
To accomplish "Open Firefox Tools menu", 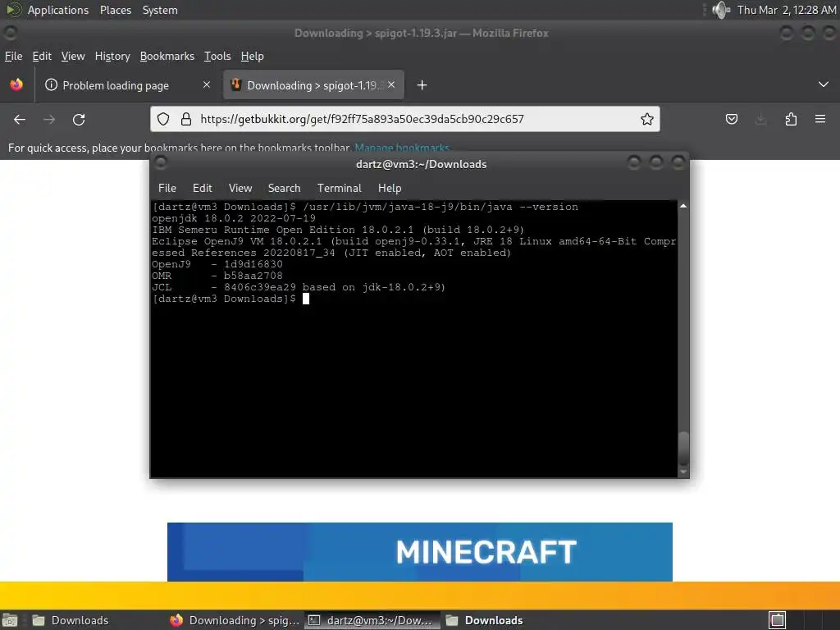I will click(217, 57).
